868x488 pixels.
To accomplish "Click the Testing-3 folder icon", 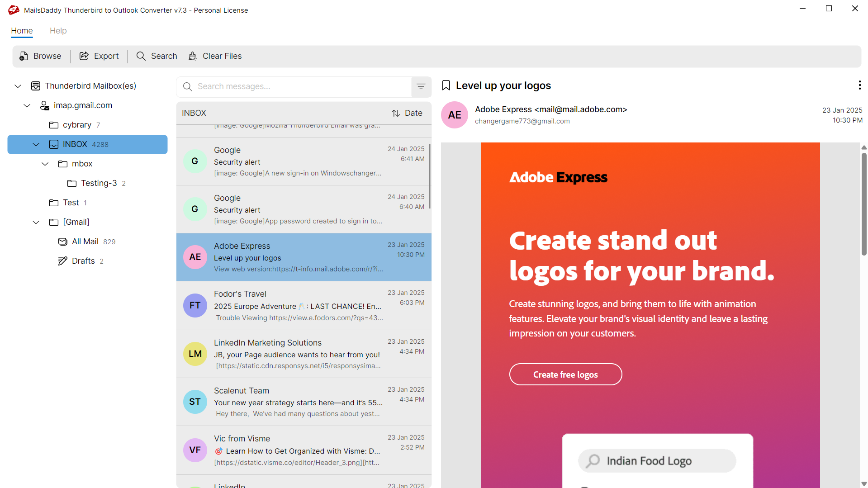I will point(72,183).
